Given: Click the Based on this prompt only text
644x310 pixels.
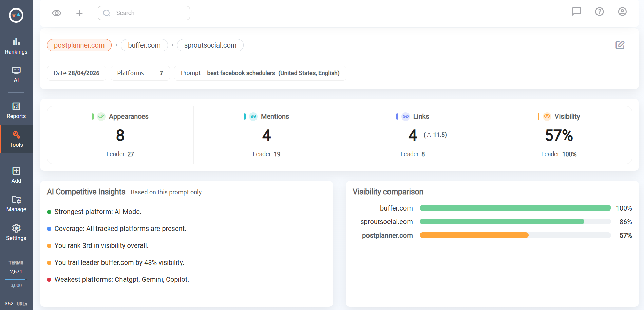Looking at the screenshot, I should [x=166, y=192].
